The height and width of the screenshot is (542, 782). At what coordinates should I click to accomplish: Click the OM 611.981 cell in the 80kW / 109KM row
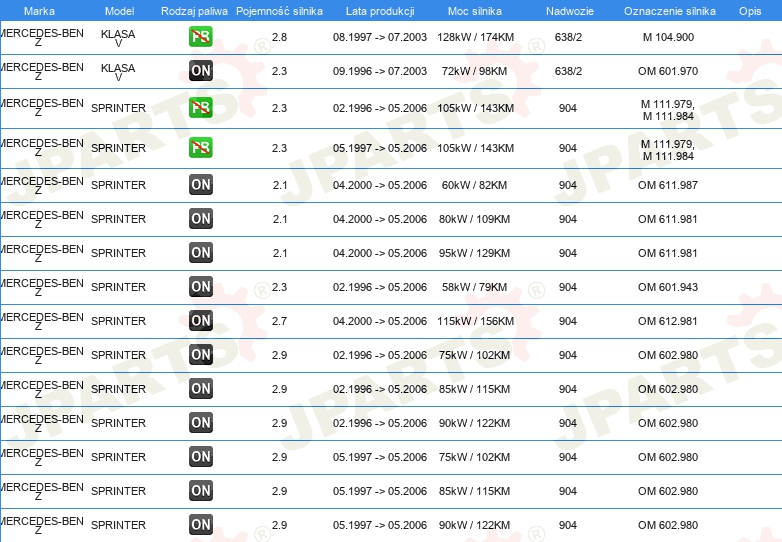coord(668,219)
